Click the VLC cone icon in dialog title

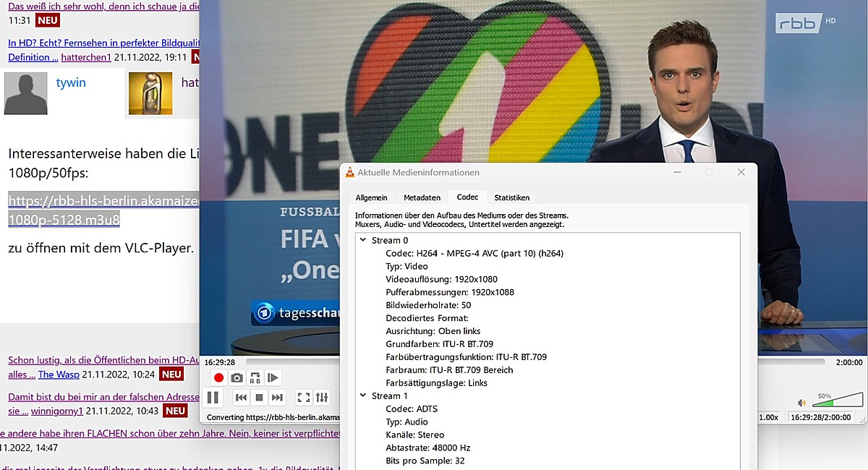[x=350, y=172]
